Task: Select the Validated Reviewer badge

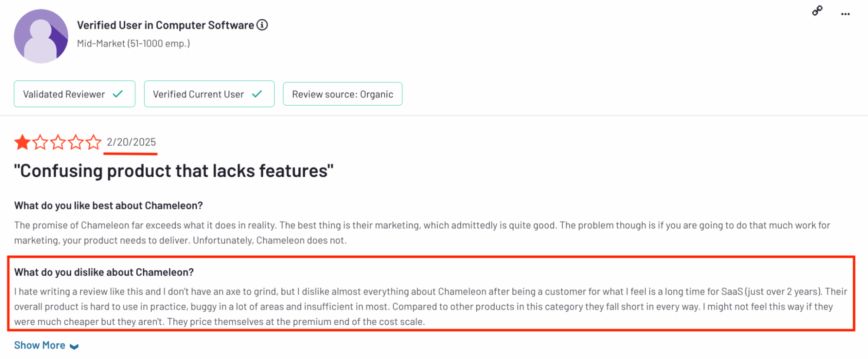Action: pyautogui.click(x=75, y=94)
